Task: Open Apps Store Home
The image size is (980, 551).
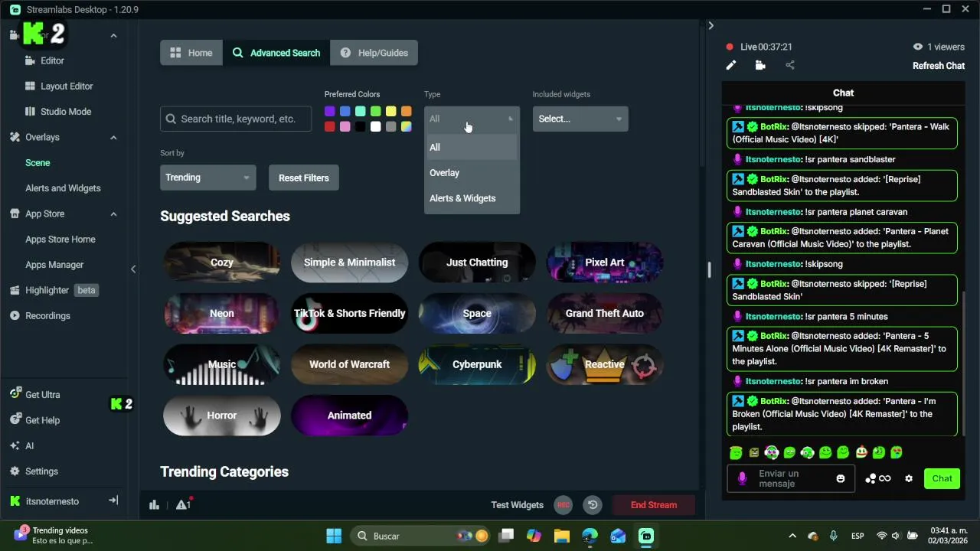Action: click(x=60, y=240)
